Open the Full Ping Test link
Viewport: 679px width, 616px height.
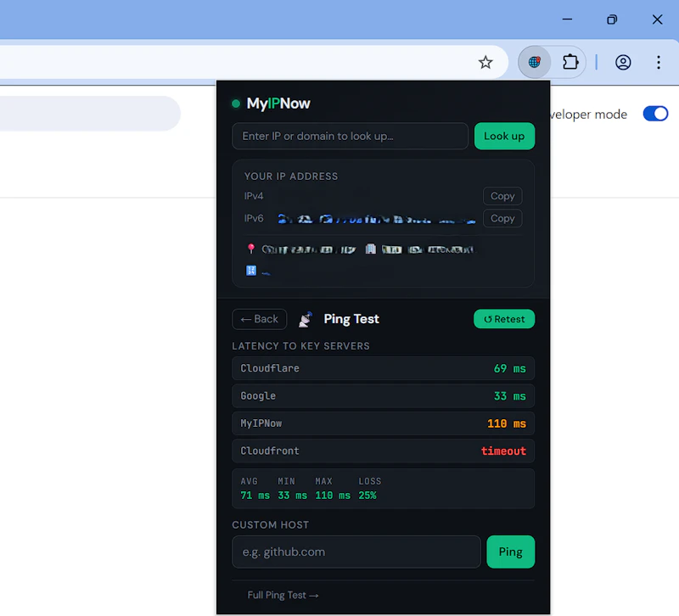(283, 596)
